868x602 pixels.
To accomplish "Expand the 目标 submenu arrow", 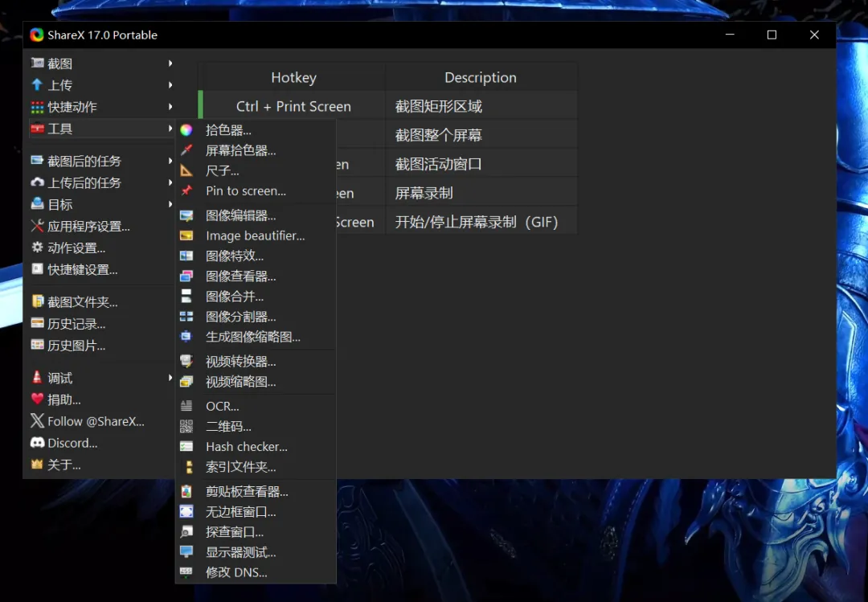I will pos(170,204).
